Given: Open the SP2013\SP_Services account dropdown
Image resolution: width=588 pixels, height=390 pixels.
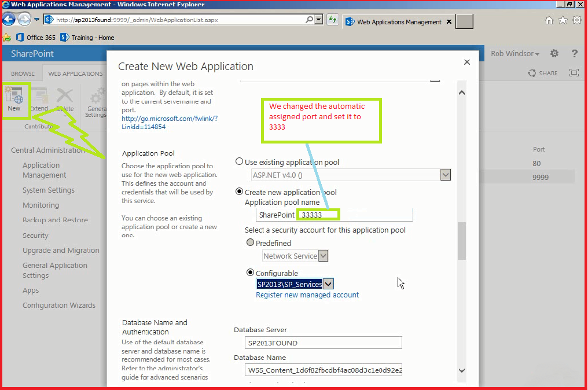Looking at the screenshot, I should (329, 284).
